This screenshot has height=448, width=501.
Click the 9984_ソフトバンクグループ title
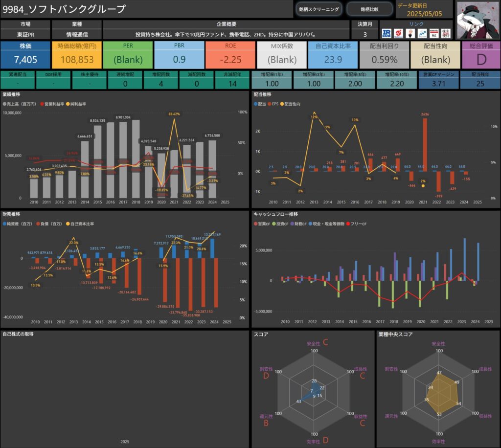64,9
